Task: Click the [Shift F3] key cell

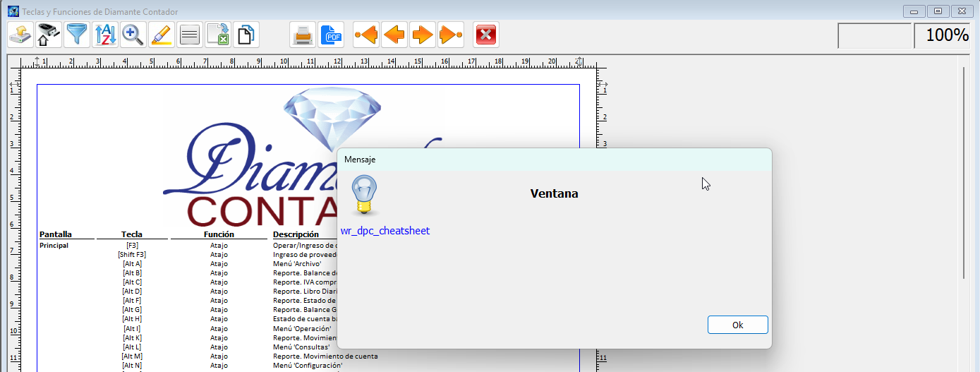Action: [x=132, y=255]
